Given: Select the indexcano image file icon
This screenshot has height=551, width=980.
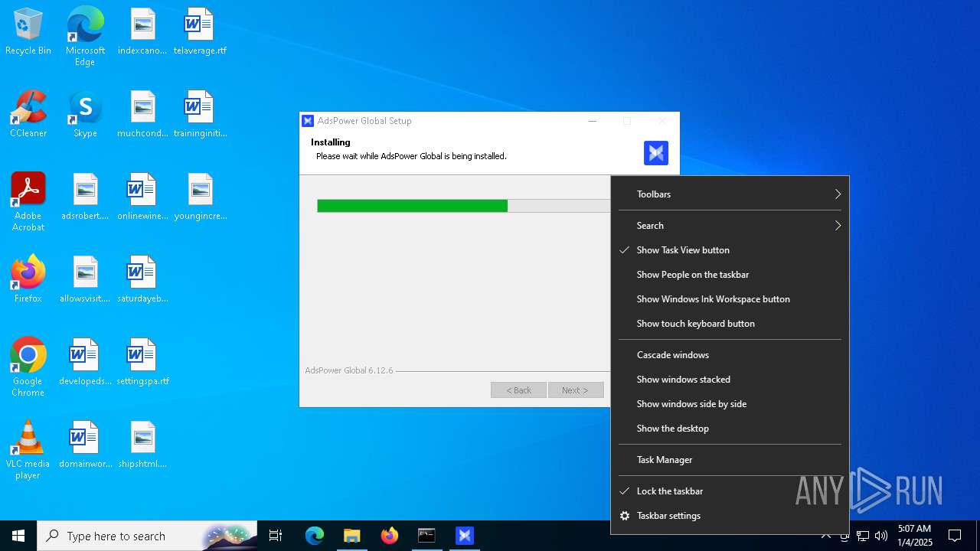Looking at the screenshot, I should click(142, 32).
